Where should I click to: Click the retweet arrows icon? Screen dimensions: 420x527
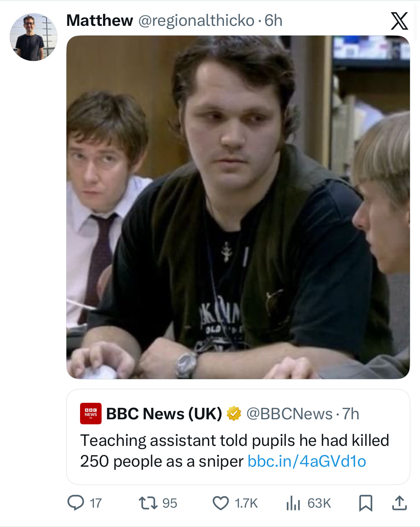pyautogui.click(x=148, y=503)
